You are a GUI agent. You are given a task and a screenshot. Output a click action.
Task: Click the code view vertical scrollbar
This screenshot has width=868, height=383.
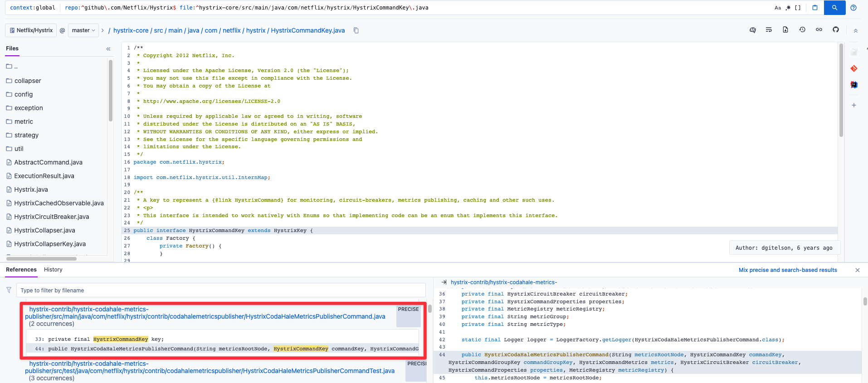(x=841, y=90)
